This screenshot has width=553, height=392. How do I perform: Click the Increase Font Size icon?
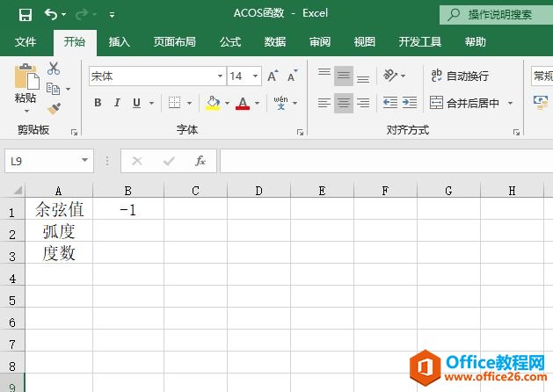273,76
